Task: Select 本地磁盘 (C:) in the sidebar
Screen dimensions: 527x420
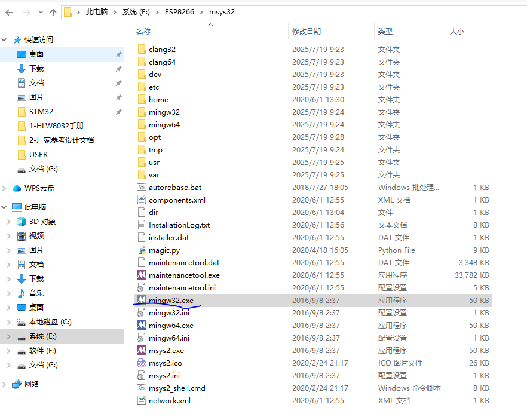Action: pyautogui.click(x=50, y=321)
